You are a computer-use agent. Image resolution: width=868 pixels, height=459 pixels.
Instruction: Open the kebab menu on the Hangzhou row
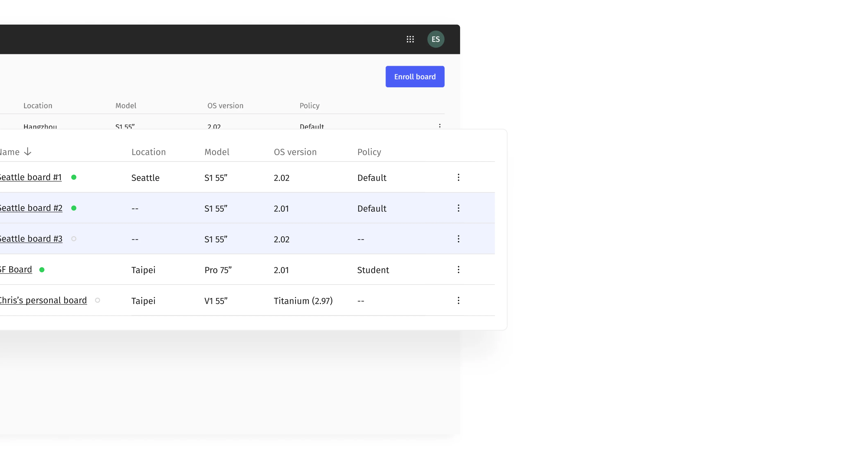tap(439, 126)
